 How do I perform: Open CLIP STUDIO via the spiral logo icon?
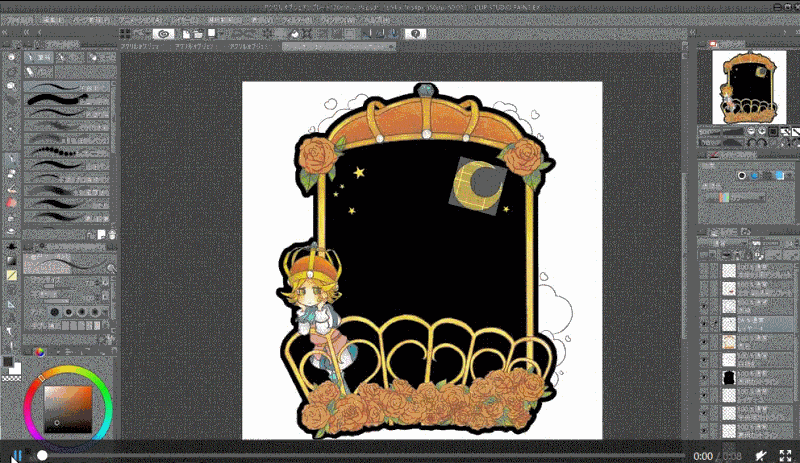point(163,34)
